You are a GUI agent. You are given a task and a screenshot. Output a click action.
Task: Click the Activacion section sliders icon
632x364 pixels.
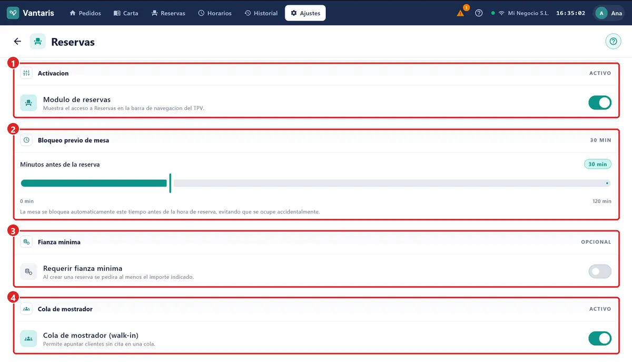click(x=26, y=73)
